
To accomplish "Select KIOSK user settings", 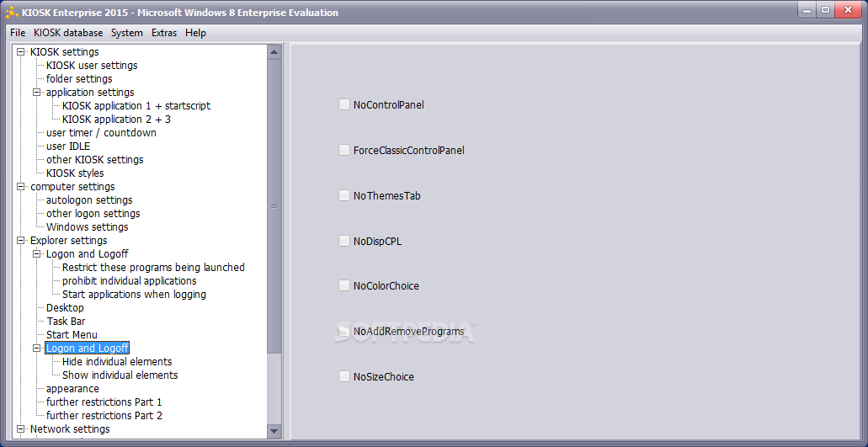I will tap(92, 66).
